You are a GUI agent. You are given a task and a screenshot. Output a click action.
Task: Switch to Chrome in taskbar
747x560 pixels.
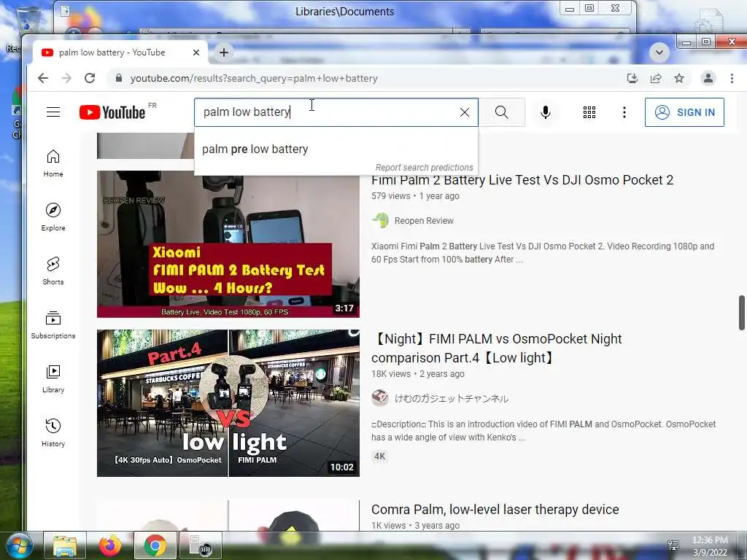[x=155, y=545]
